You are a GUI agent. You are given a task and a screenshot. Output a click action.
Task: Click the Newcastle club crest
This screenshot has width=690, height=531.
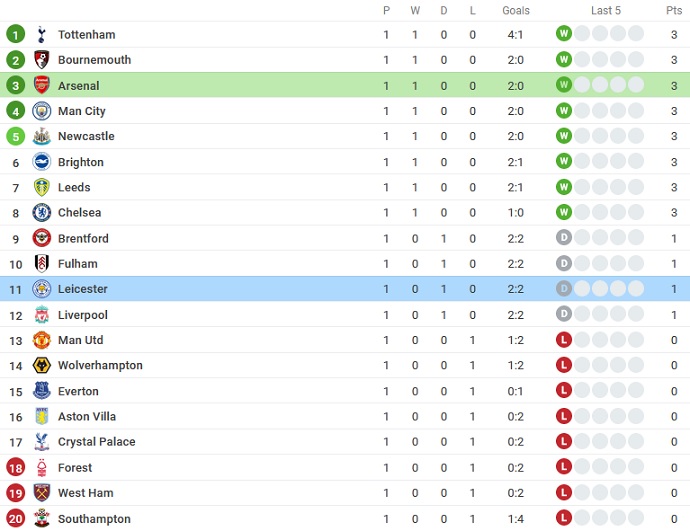pos(42,136)
